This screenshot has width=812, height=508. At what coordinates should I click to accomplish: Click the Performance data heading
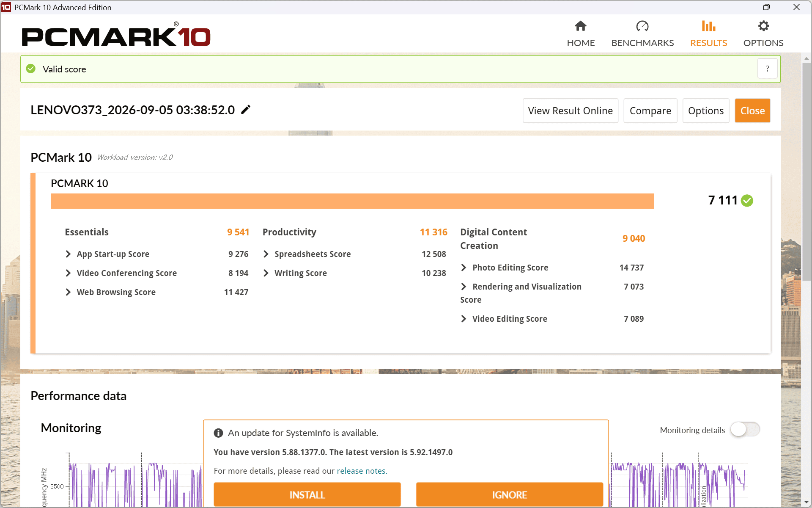[79, 396]
